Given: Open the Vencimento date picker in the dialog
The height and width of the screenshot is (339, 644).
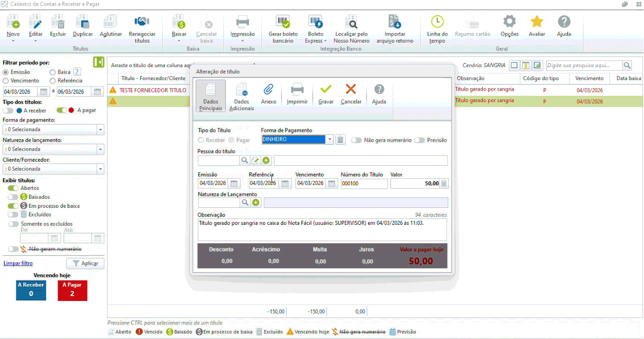Looking at the screenshot, I should pyautogui.click(x=332, y=184).
